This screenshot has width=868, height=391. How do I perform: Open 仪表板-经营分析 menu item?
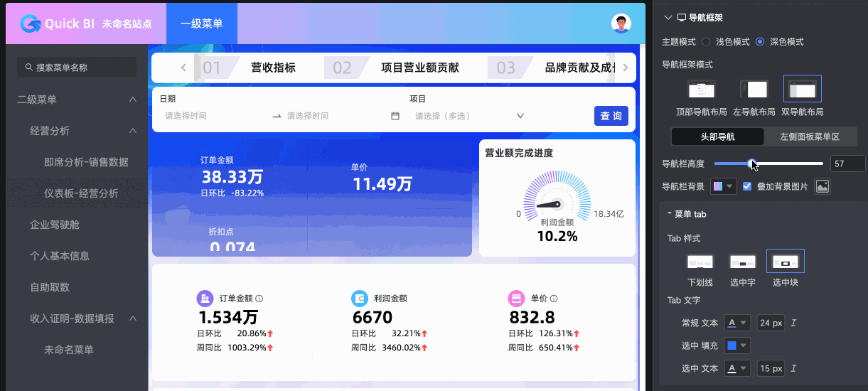[81, 193]
